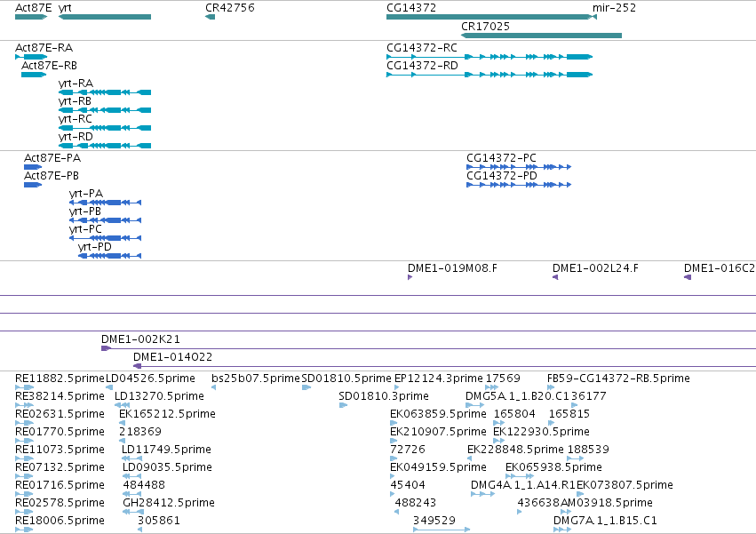Select transcript Act87E-RB
The height and width of the screenshot is (534, 756).
point(34,75)
